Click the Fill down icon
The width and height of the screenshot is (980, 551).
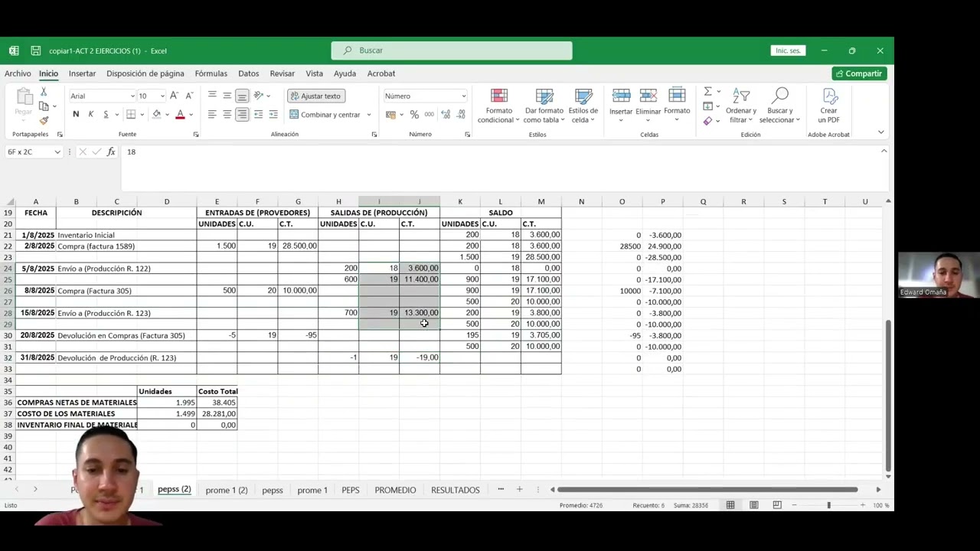708,106
